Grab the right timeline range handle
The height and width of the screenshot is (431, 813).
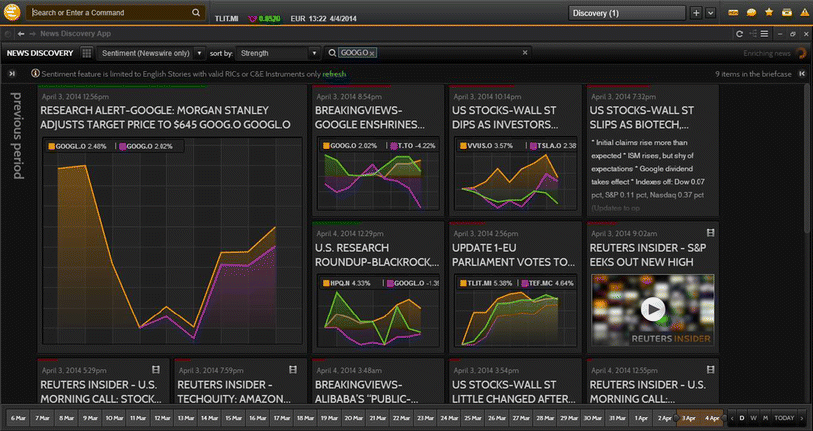[724, 418]
